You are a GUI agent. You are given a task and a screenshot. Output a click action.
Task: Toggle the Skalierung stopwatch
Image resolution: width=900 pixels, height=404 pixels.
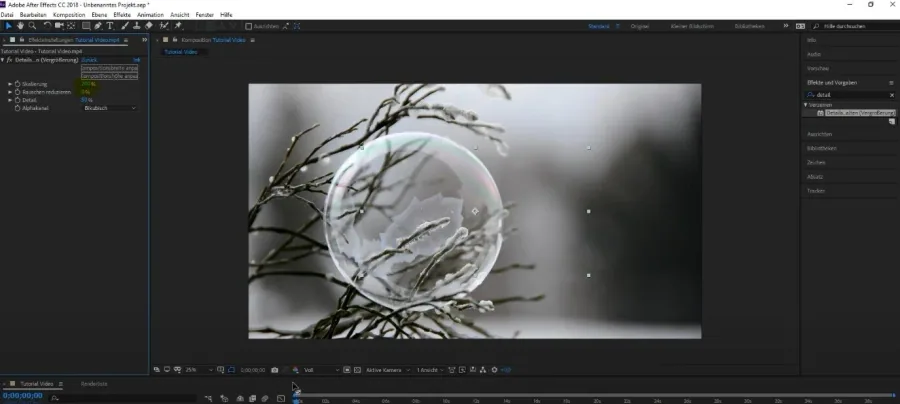pos(18,84)
